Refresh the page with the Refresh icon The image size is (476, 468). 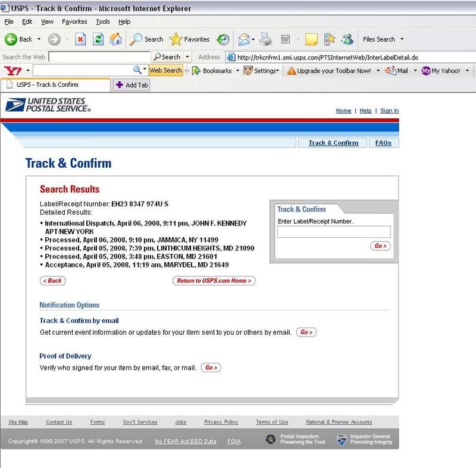pyautogui.click(x=98, y=39)
